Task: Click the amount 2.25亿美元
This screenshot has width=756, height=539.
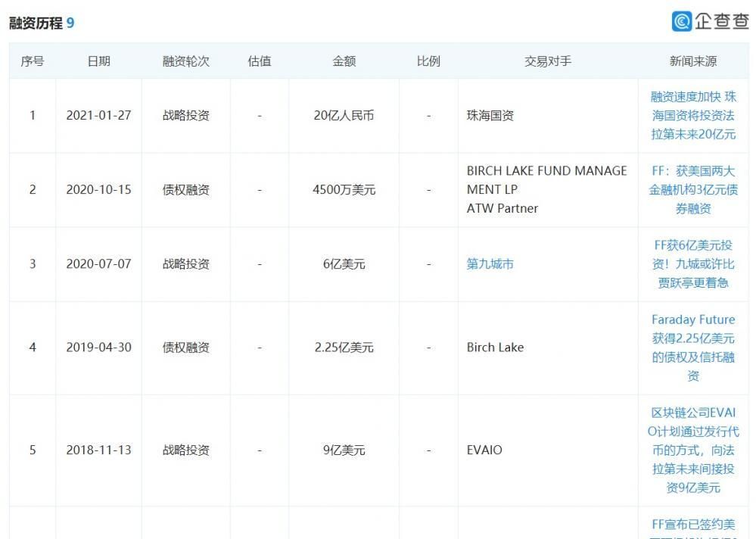Action: (344, 347)
